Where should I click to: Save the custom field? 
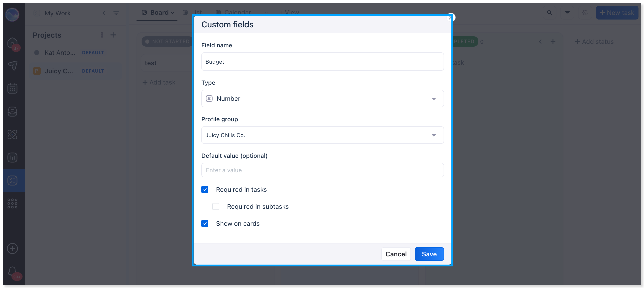429,254
